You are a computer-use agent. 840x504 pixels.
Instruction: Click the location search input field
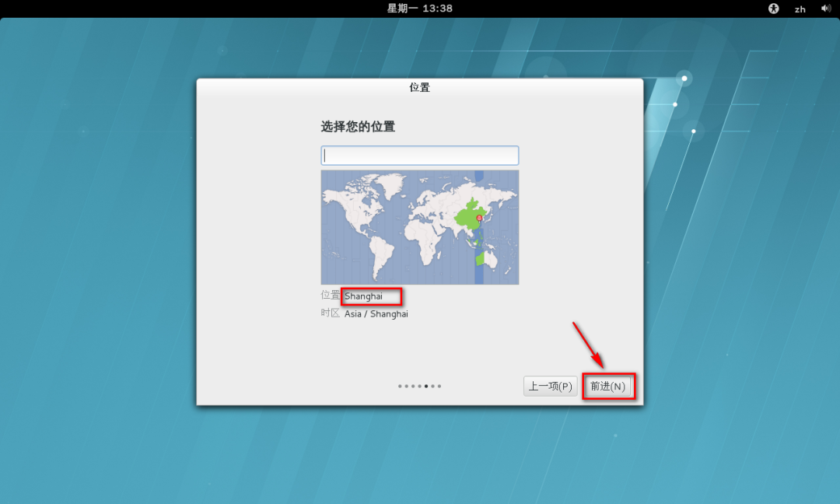[x=419, y=155]
